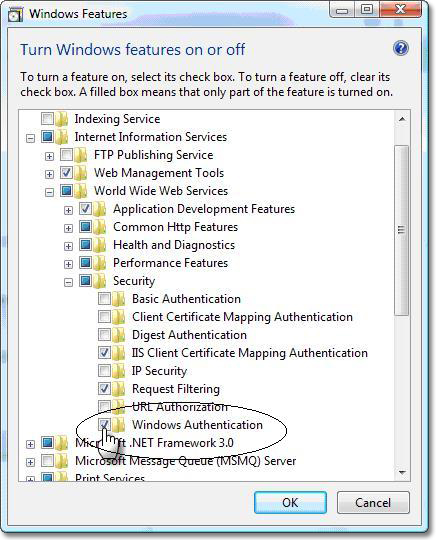Select the Health and Diagnostics label
This screenshot has height=540, width=436.
click(174, 245)
